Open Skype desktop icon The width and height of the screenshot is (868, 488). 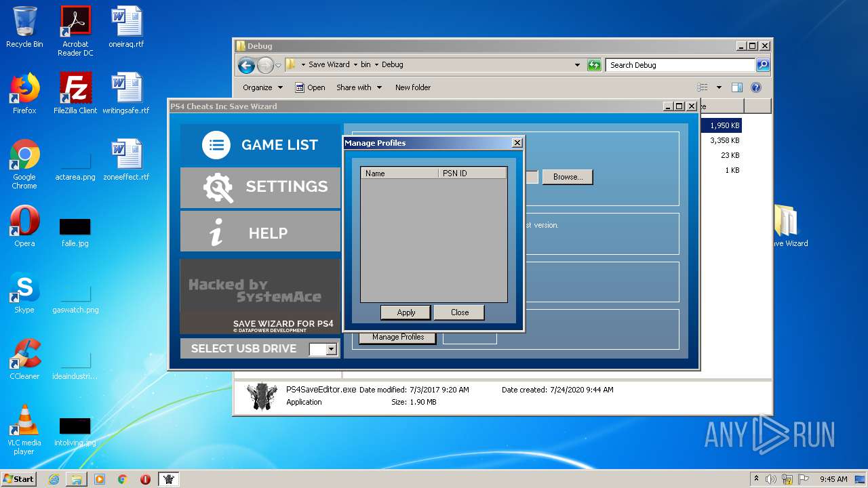[x=24, y=293]
